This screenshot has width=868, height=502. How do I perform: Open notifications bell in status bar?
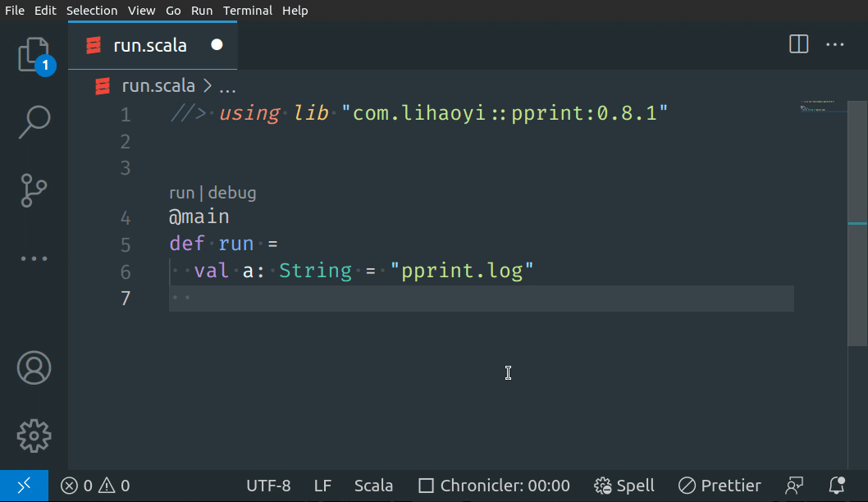pos(837,486)
